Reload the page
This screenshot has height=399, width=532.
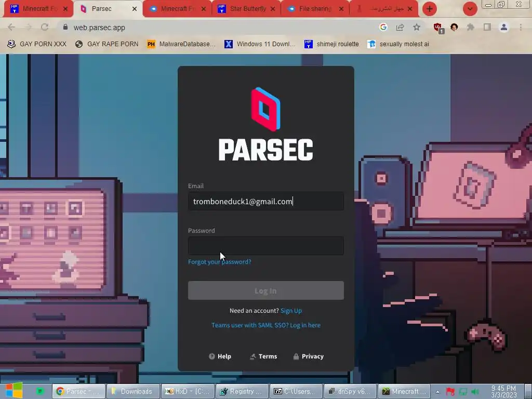pos(45,27)
